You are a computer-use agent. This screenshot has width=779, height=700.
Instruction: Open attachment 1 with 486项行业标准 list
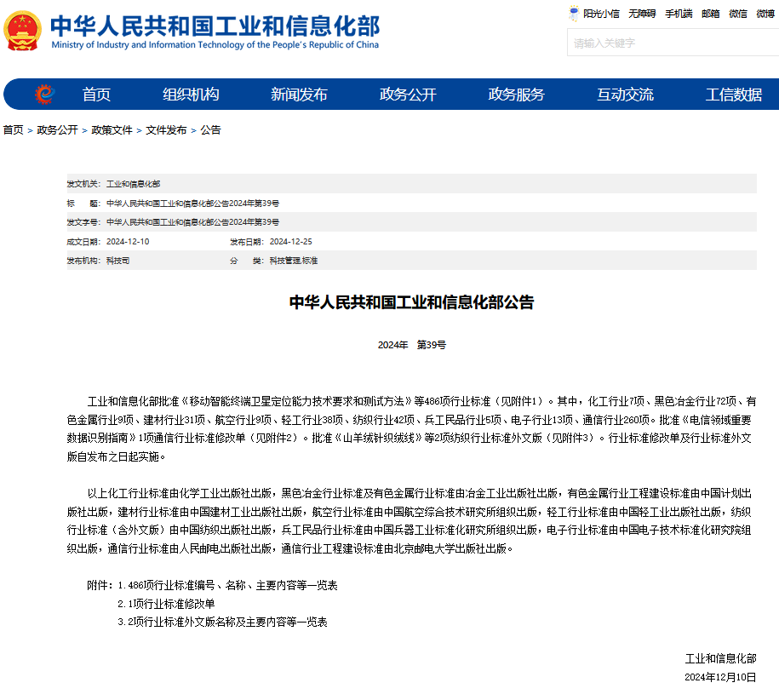tap(227, 586)
